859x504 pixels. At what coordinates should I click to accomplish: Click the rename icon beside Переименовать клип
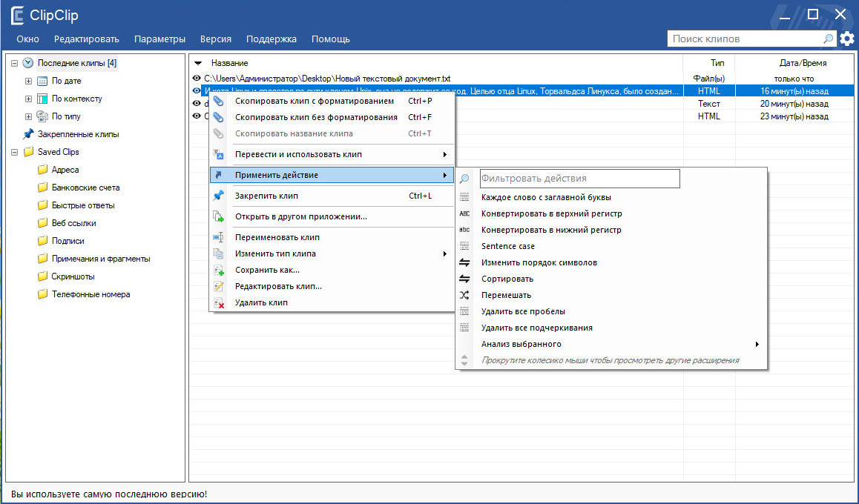click(219, 237)
